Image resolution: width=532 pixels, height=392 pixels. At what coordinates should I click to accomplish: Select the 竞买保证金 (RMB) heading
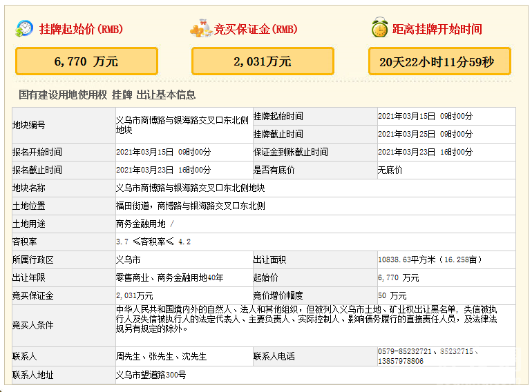(x=256, y=29)
